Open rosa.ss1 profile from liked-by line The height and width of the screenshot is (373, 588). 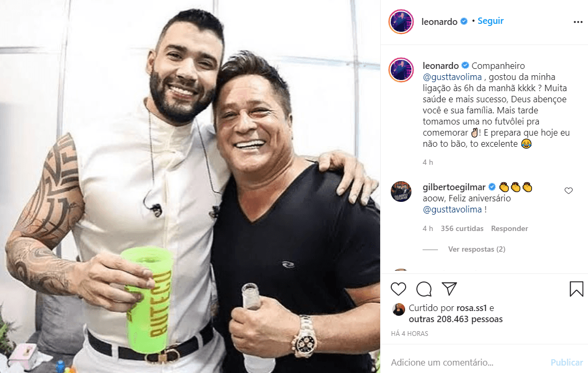[471, 308]
